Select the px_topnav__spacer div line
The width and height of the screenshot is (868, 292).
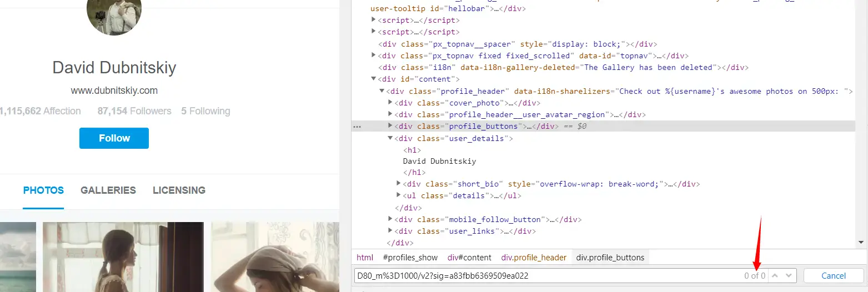point(518,44)
